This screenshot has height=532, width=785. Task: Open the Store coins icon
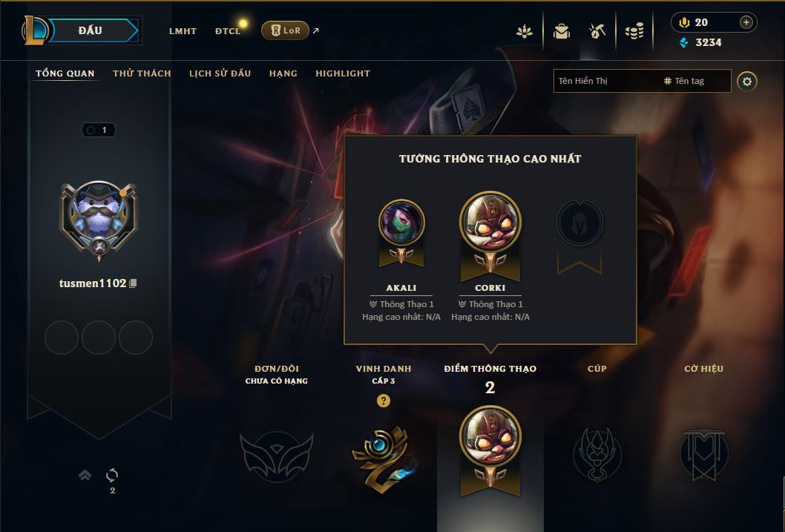(x=634, y=31)
